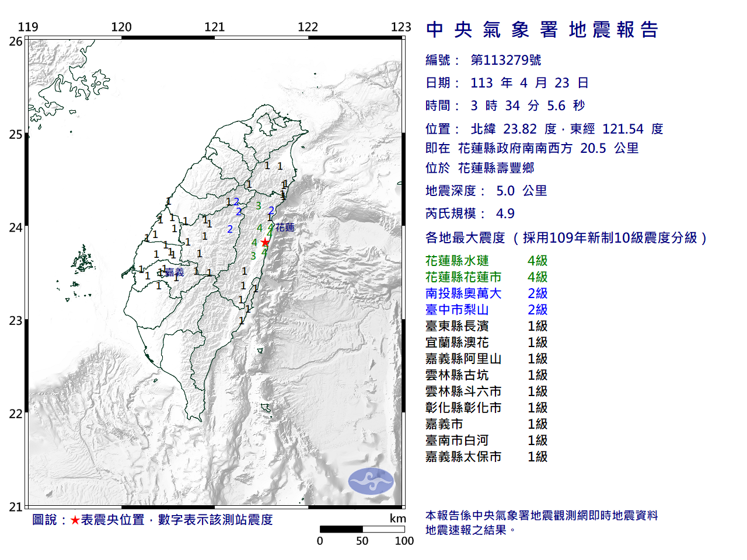Click the 花蓮縣花蓮市 4級 row
This screenshot has height=560, width=747.
point(487,277)
